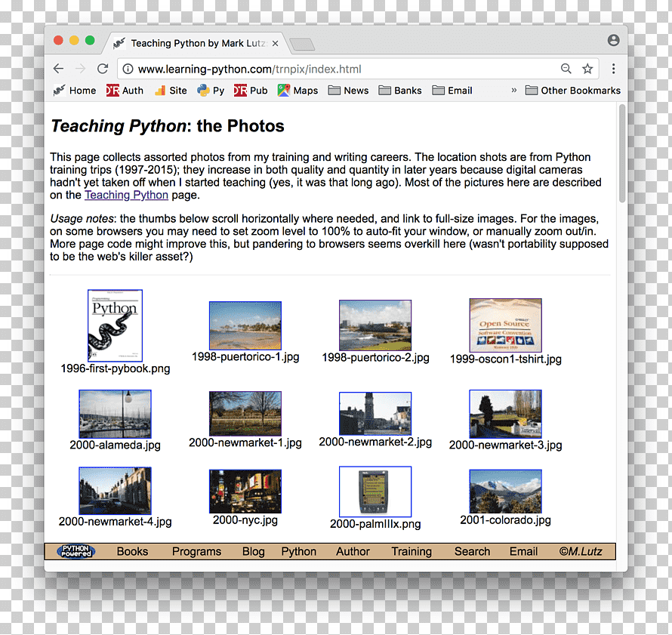The height and width of the screenshot is (635, 672).
Task: Open the 2000-newmarket-3.jpg thumbnail
Action: pos(505,414)
